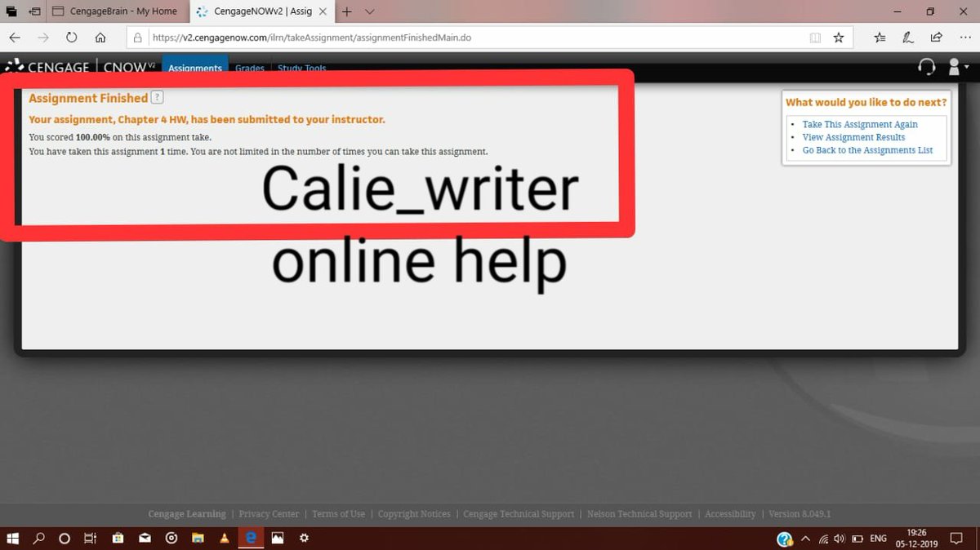Open Terms of Use footer link
Image resolution: width=980 pixels, height=550 pixels.
[338, 514]
